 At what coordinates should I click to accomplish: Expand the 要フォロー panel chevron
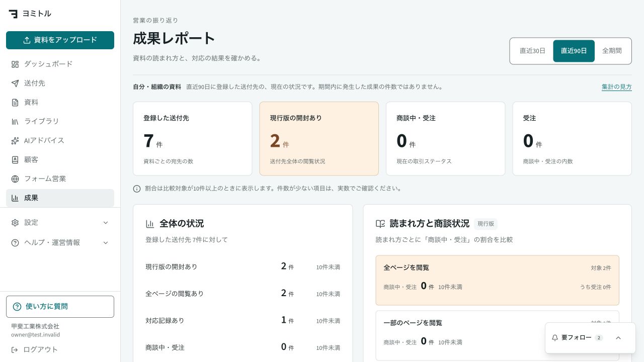[x=618, y=338]
